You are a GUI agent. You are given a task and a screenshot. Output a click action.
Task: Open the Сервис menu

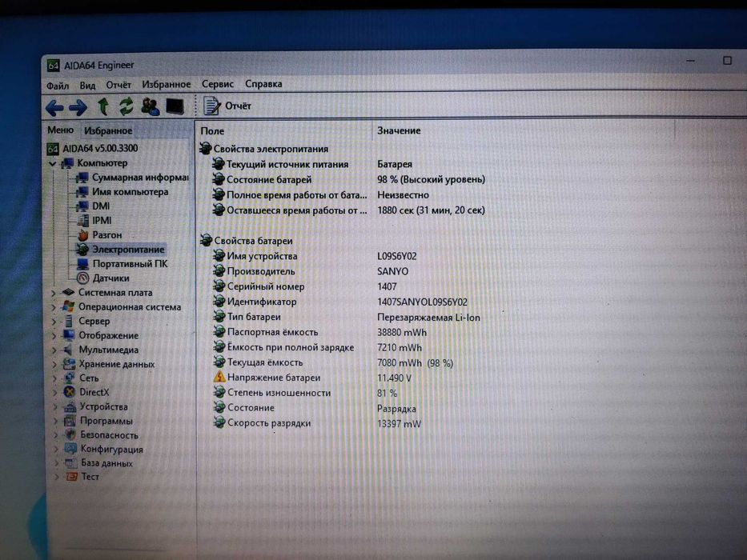[x=218, y=84]
